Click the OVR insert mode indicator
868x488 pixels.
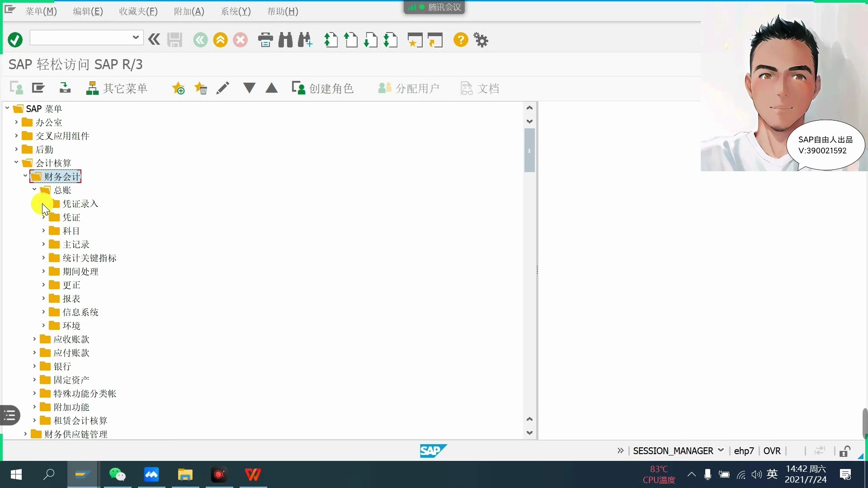click(x=772, y=451)
